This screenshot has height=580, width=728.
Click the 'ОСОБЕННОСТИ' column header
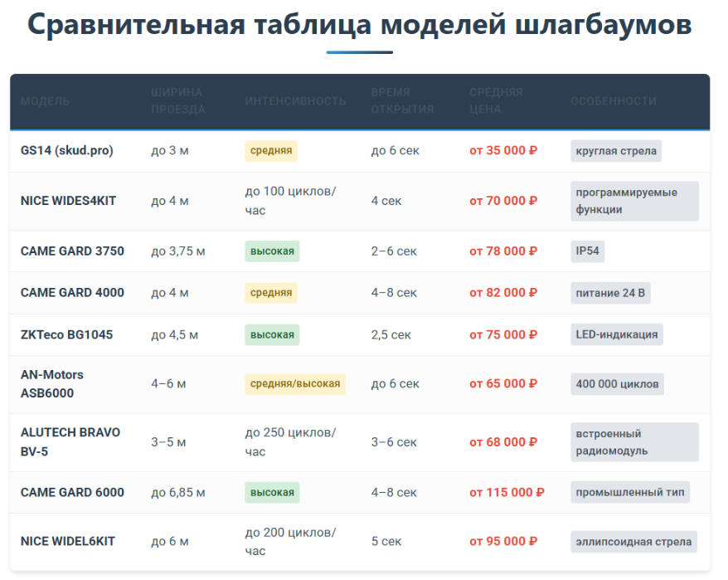[614, 101]
